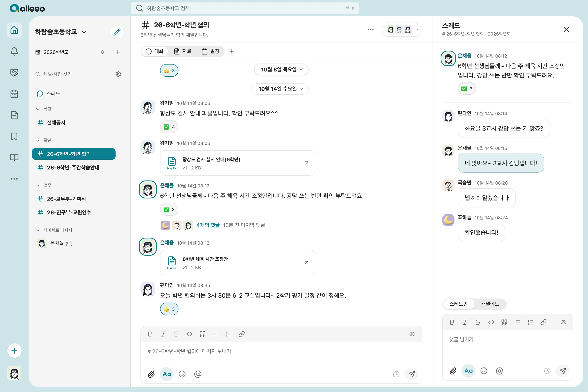Toggle preview eye in channel editor
This screenshot has width=588, height=392.
pyautogui.click(x=412, y=334)
